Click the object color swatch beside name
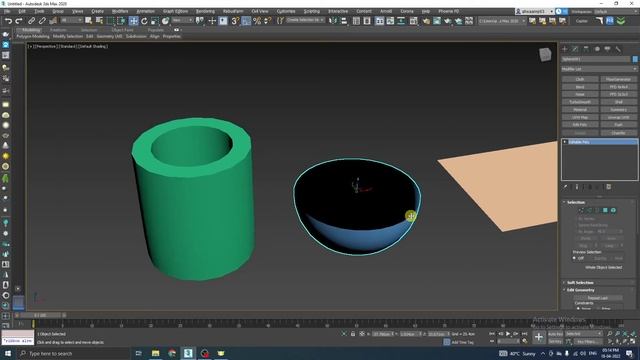The width and height of the screenshot is (640, 360). [x=635, y=59]
